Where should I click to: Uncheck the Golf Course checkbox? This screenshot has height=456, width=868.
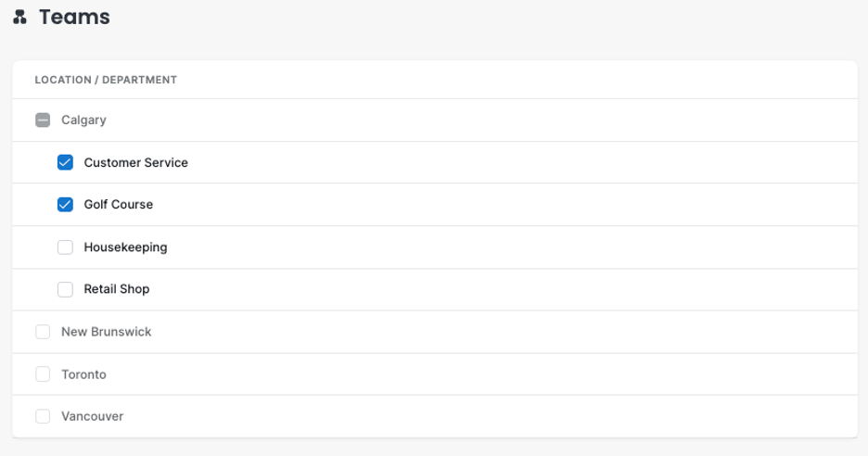65,205
